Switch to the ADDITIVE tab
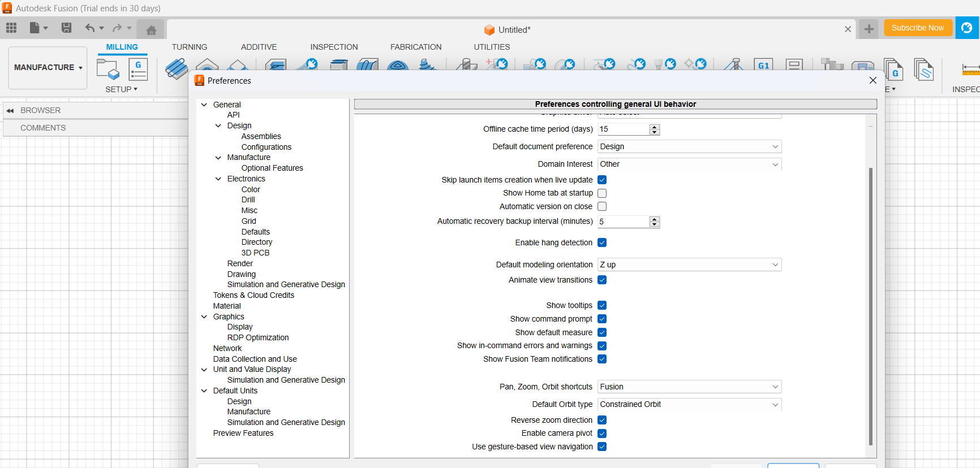Viewport: 980px width, 468px height. point(259,47)
